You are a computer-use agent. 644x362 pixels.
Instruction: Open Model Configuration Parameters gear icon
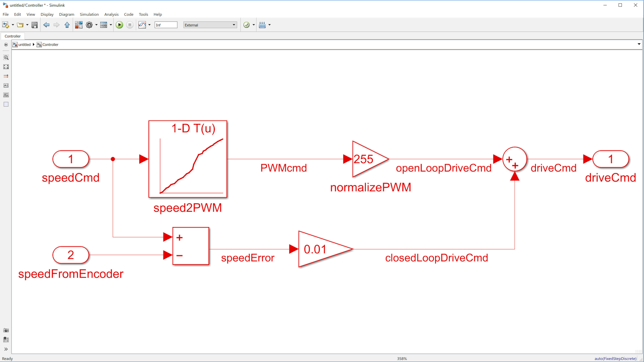point(89,25)
